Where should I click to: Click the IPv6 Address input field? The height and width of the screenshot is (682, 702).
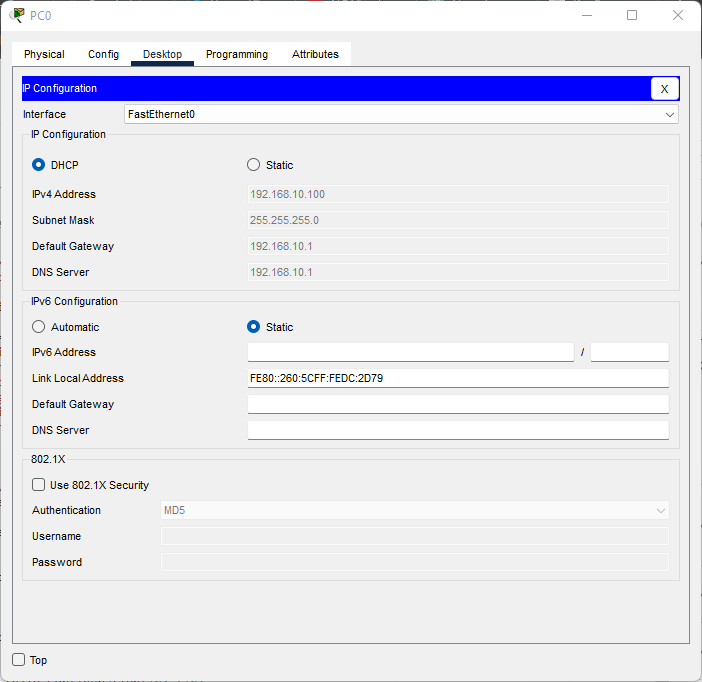[x=410, y=352]
